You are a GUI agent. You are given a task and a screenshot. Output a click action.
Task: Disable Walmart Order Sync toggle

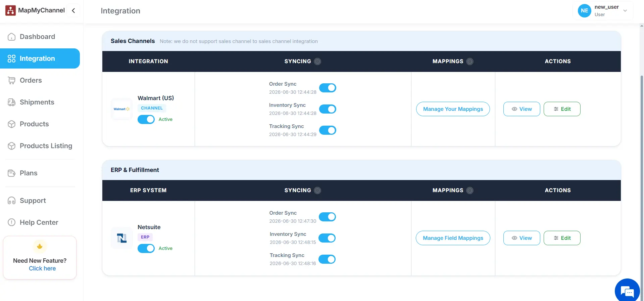[x=328, y=88]
